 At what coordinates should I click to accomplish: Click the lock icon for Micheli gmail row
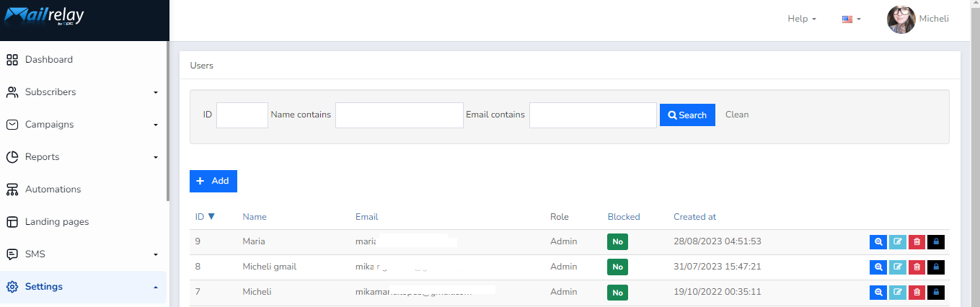[936, 267]
